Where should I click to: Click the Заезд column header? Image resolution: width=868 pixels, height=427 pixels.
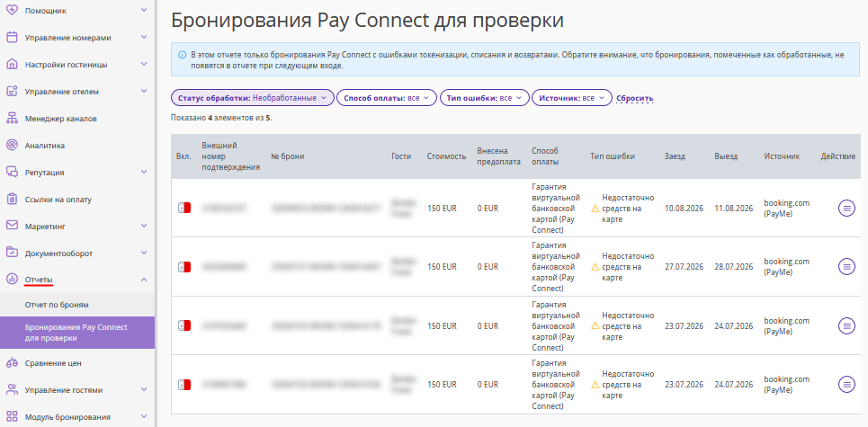(x=675, y=156)
